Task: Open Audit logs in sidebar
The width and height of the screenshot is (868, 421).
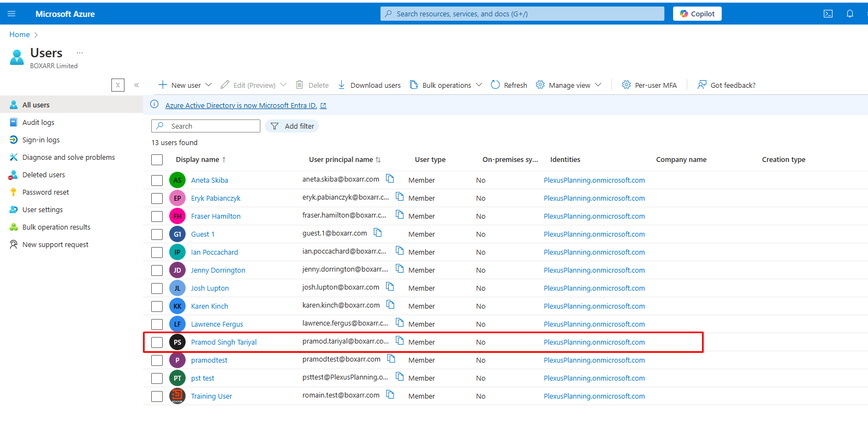Action: tap(38, 122)
